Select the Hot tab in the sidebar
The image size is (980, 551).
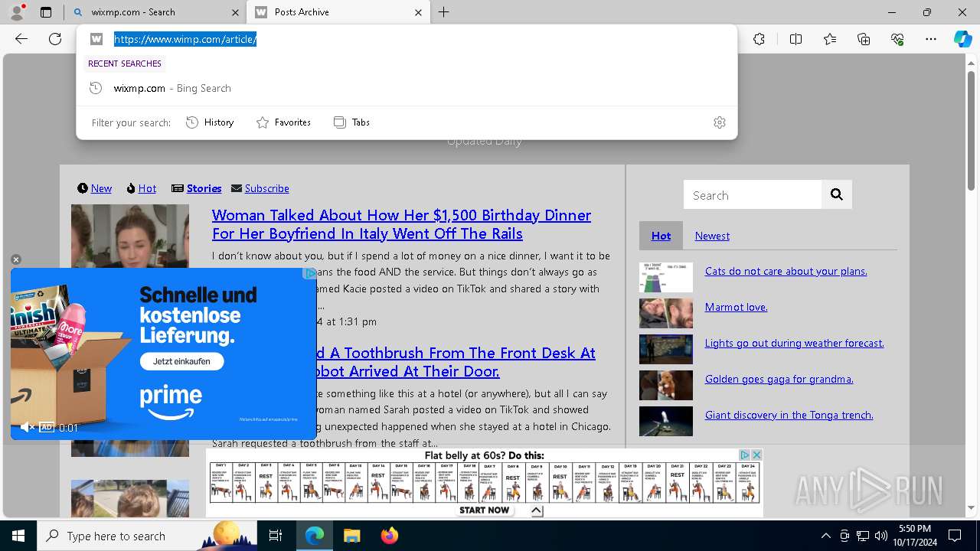[661, 236]
